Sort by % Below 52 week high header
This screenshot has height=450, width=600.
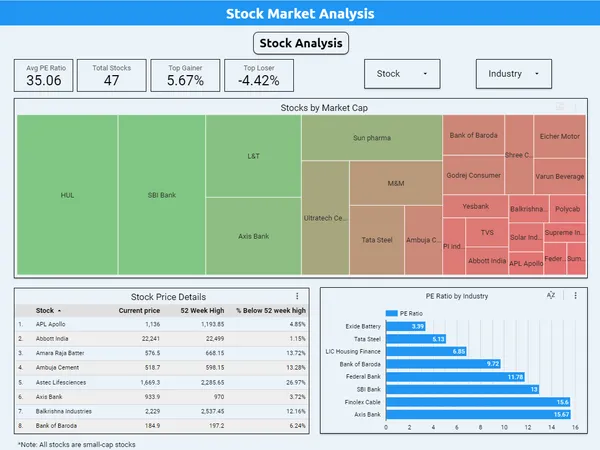click(x=271, y=310)
